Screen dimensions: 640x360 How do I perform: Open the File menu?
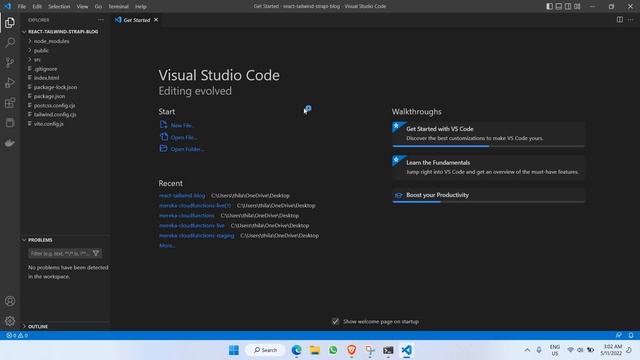(x=22, y=6)
